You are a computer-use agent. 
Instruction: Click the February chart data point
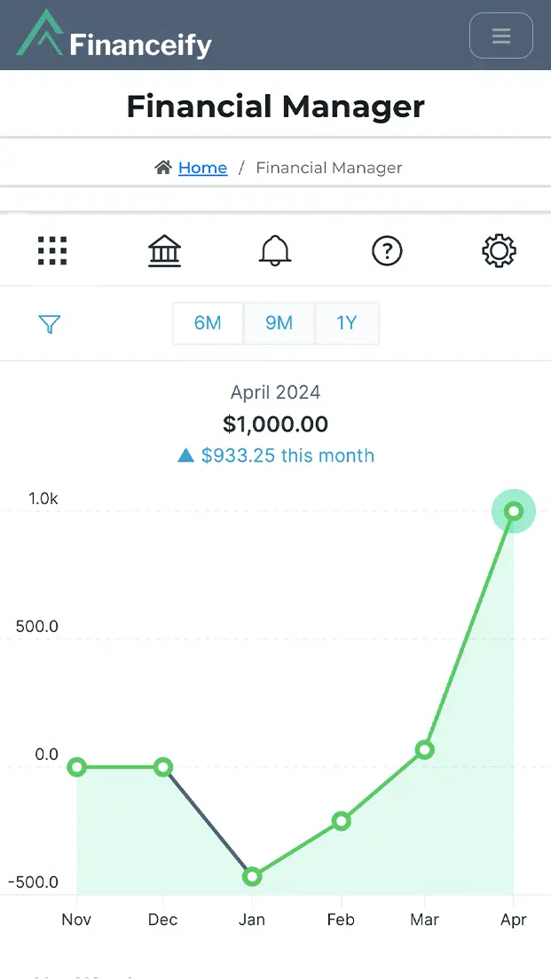click(x=341, y=821)
